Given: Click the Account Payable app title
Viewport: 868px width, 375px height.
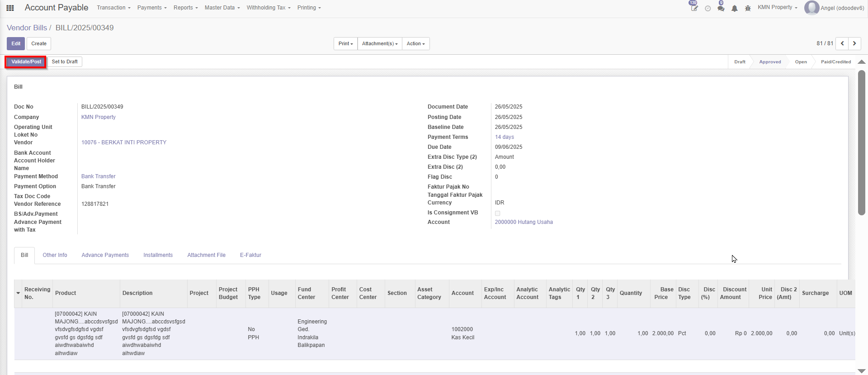Looking at the screenshot, I should coord(57,8).
